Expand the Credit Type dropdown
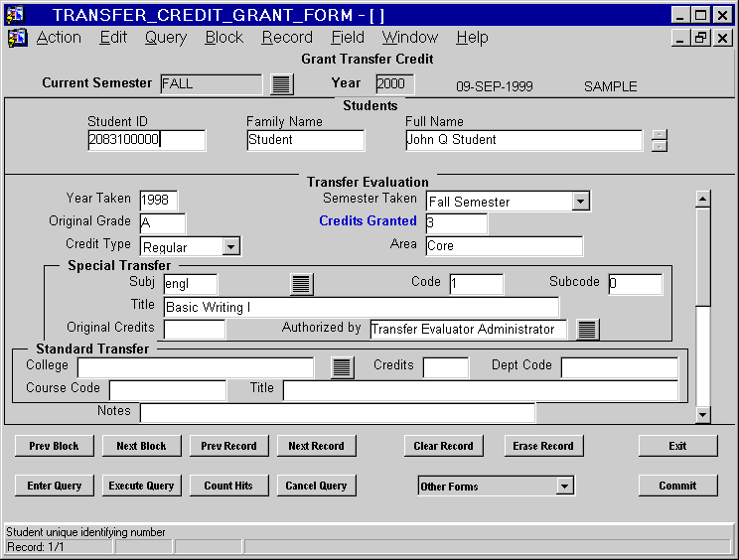This screenshot has width=739, height=560. pos(230,246)
